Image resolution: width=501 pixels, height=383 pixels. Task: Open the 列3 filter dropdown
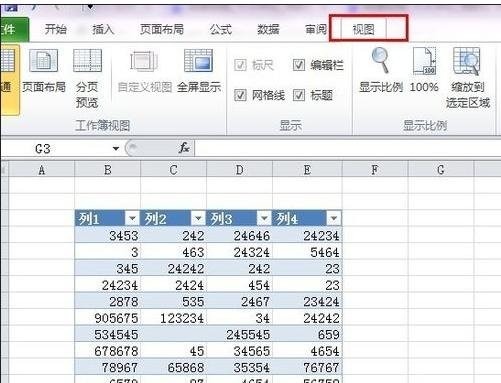pyautogui.click(x=264, y=218)
